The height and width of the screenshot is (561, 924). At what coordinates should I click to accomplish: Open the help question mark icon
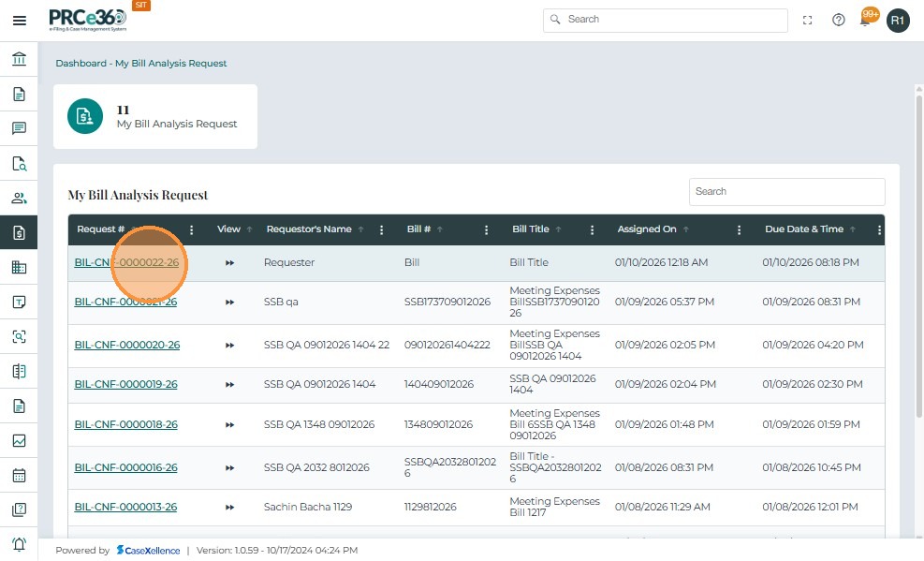tap(838, 20)
